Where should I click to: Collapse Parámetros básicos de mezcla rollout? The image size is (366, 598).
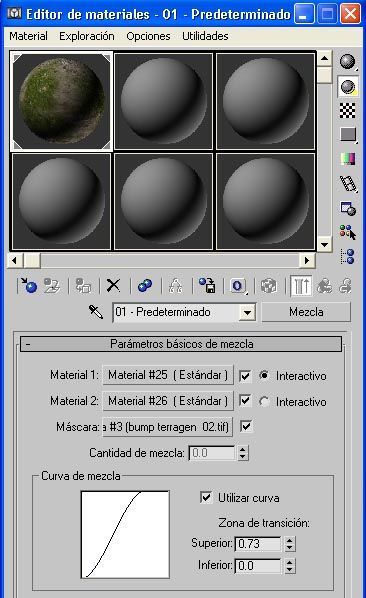(181, 344)
